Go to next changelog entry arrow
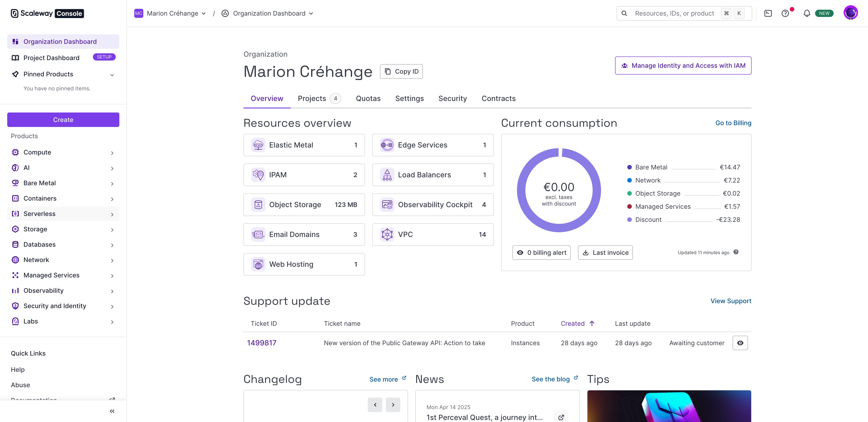 coord(393,405)
